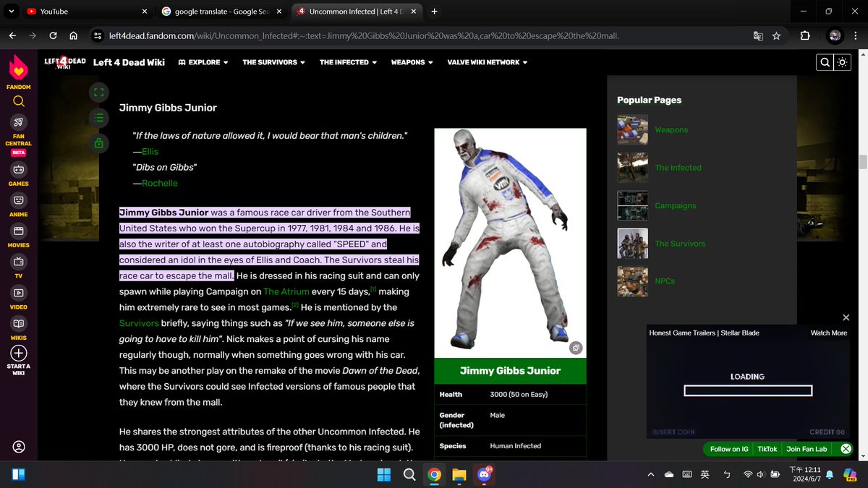Click the Left 4 Dead wiki logo
The image size is (868, 488).
pos(65,62)
